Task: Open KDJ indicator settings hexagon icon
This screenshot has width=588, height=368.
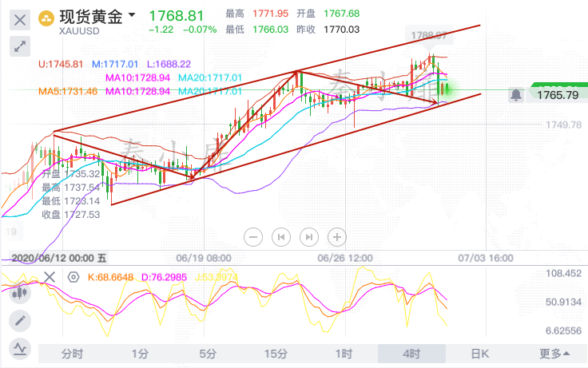Action: [73, 277]
